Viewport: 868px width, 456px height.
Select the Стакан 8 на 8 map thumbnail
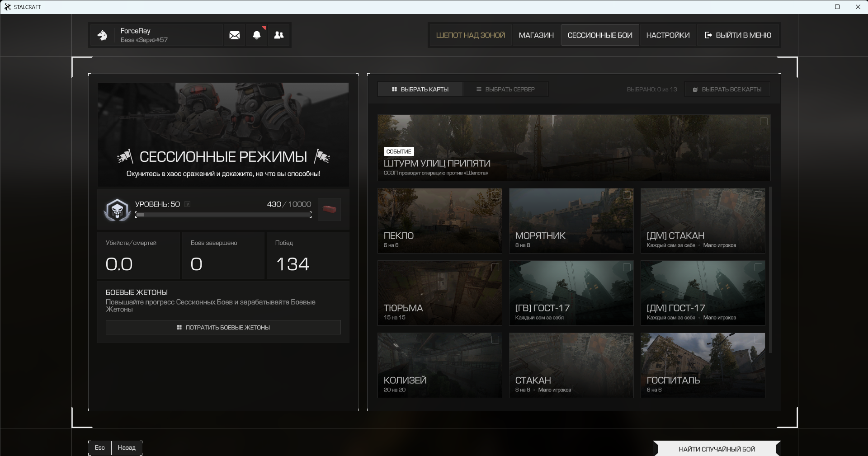point(571,365)
